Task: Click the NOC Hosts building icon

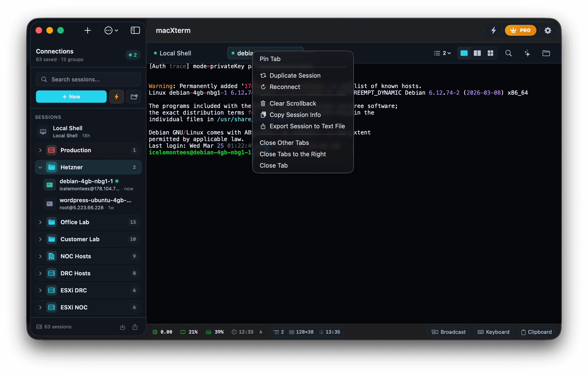Action: pyautogui.click(x=52, y=256)
